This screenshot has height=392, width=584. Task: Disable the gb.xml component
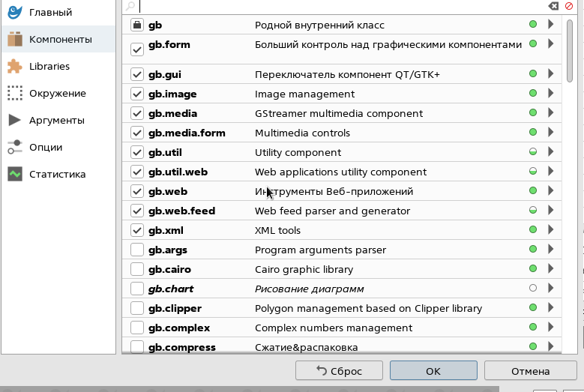click(x=137, y=230)
